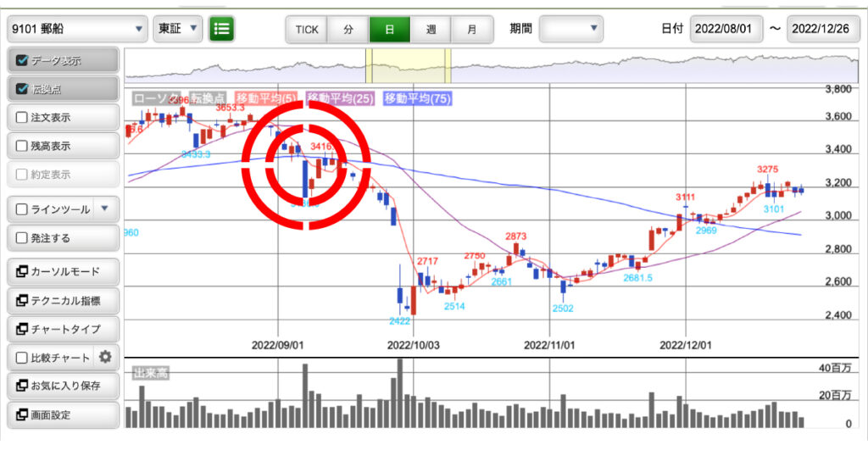Click お気に入り保存 button
Image resolution: width=868 pixels, height=456 pixels.
[x=63, y=386]
